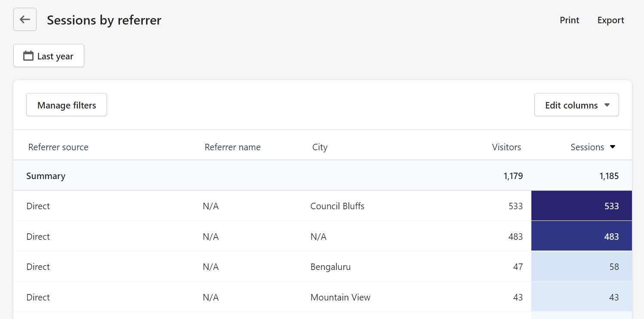Click visitors value 483

click(x=515, y=236)
